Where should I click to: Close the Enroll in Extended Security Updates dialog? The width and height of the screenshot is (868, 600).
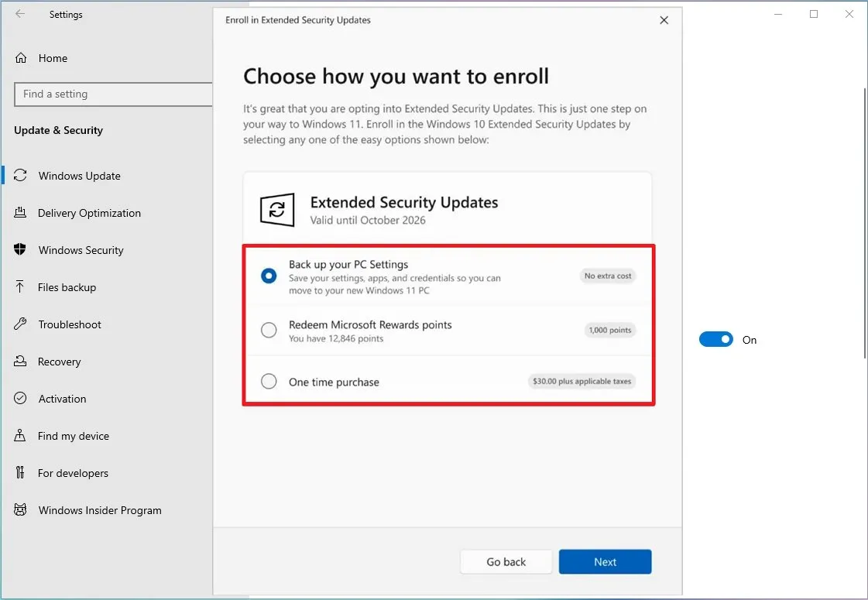click(x=664, y=20)
